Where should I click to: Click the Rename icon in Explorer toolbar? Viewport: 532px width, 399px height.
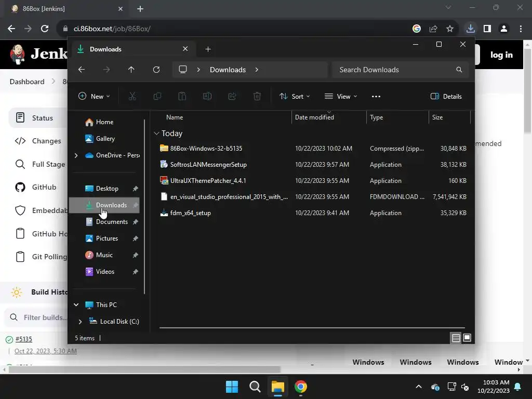pos(207,96)
